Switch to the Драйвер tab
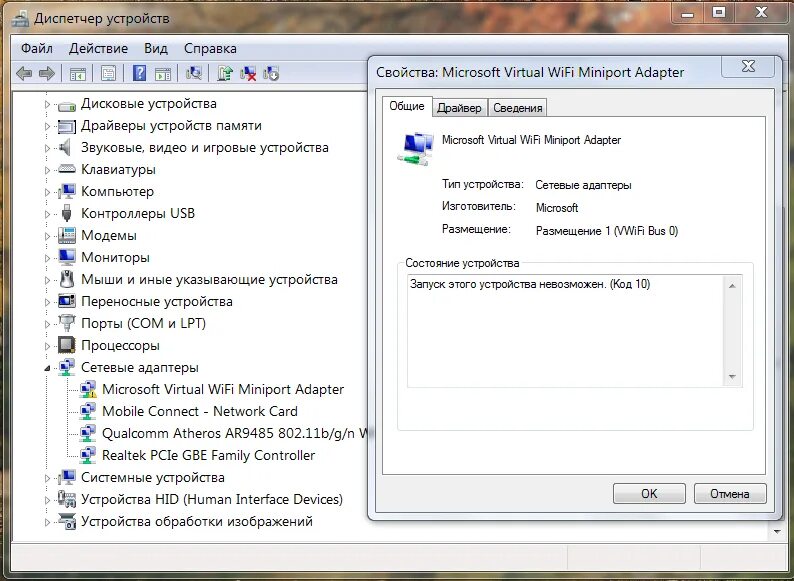This screenshot has width=794, height=581. click(459, 108)
